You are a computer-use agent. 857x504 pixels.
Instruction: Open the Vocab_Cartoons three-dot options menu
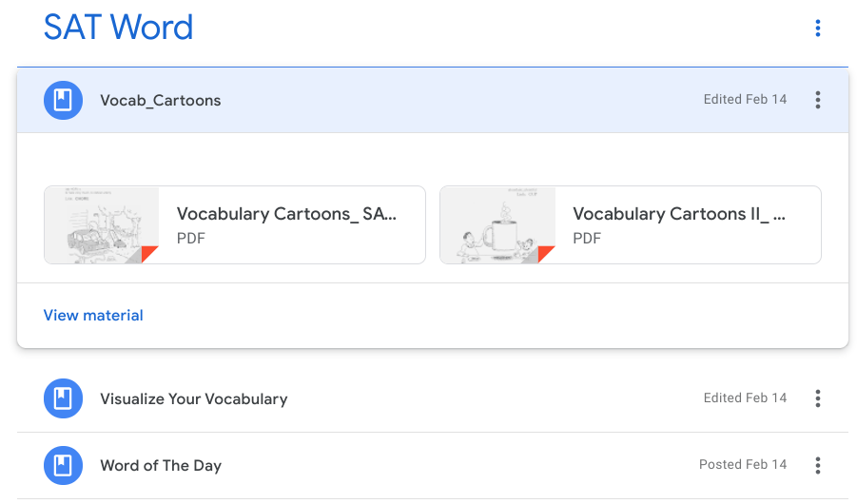818,100
